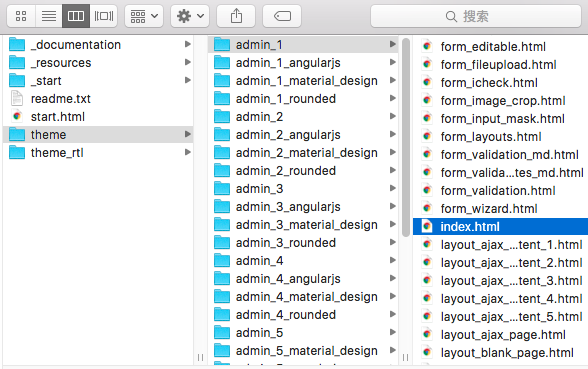The image size is (588, 369).
Task: Click form_editable.html Chrome icon
Action: click(x=427, y=46)
